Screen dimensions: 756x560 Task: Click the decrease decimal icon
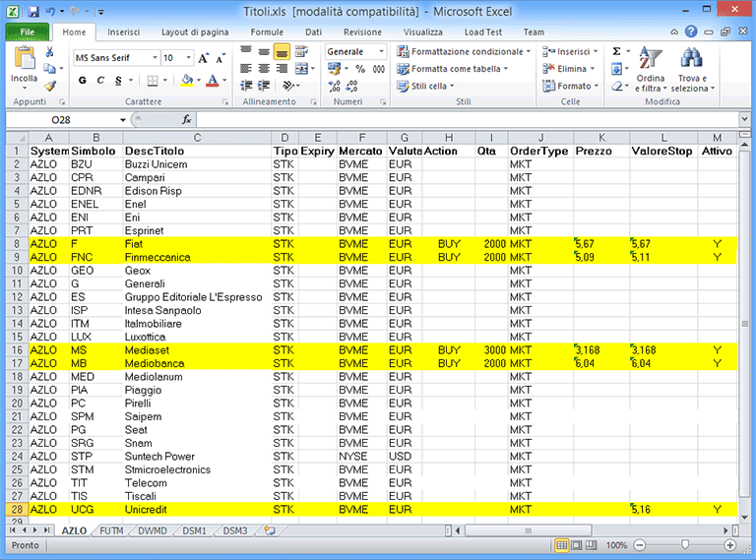pyautogui.click(x=352, y=87)
